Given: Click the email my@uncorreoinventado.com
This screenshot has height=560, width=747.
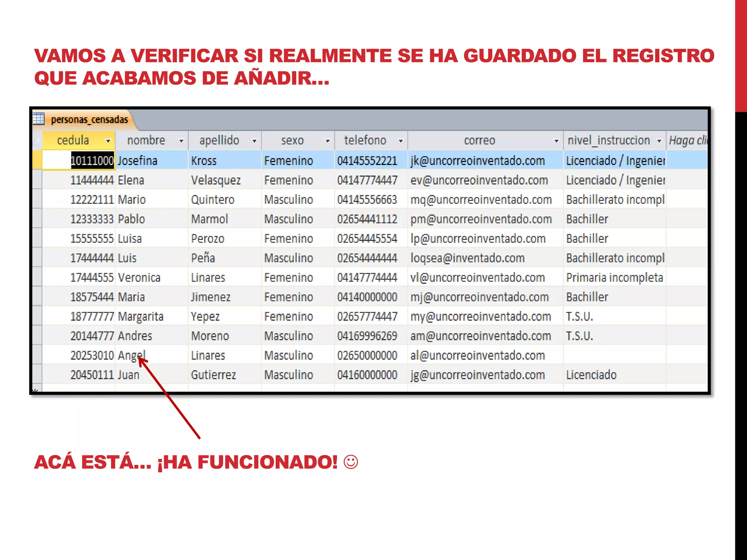Looking at the screenshot, I should pyautogui.click(x=481, y=317).
